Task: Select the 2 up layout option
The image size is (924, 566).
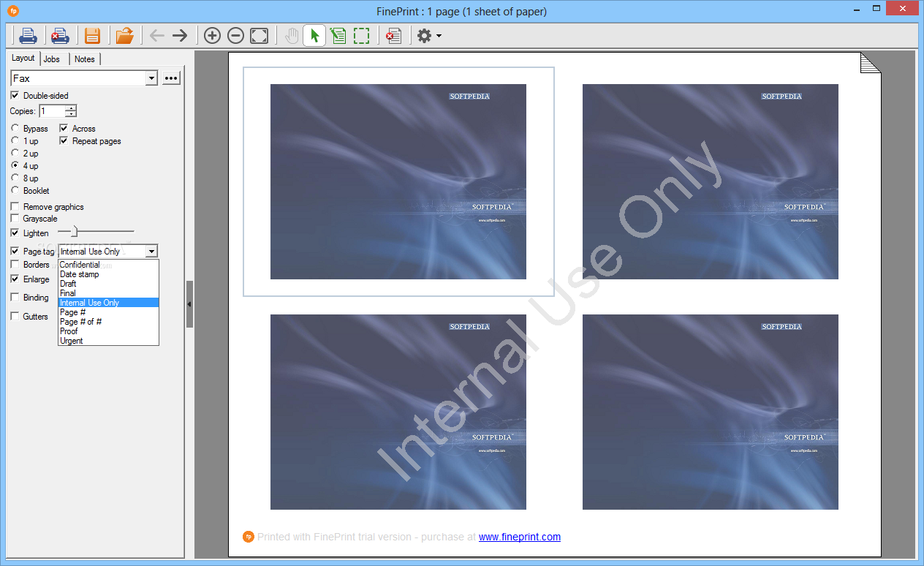Action: (15, 154)
